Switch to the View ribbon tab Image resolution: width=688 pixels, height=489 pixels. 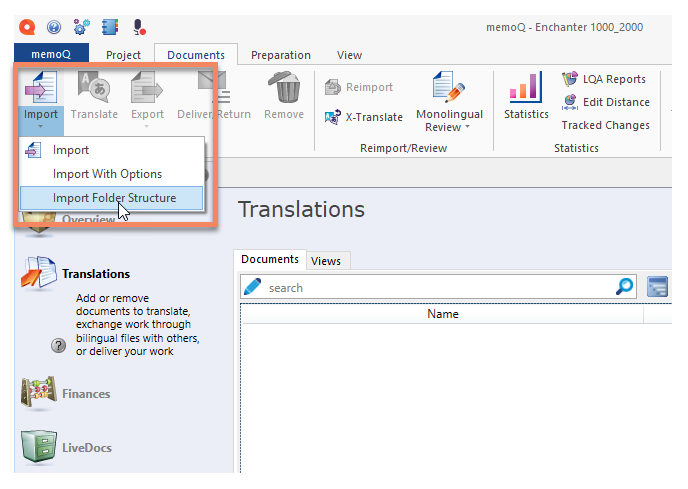[x=349, y=55]
